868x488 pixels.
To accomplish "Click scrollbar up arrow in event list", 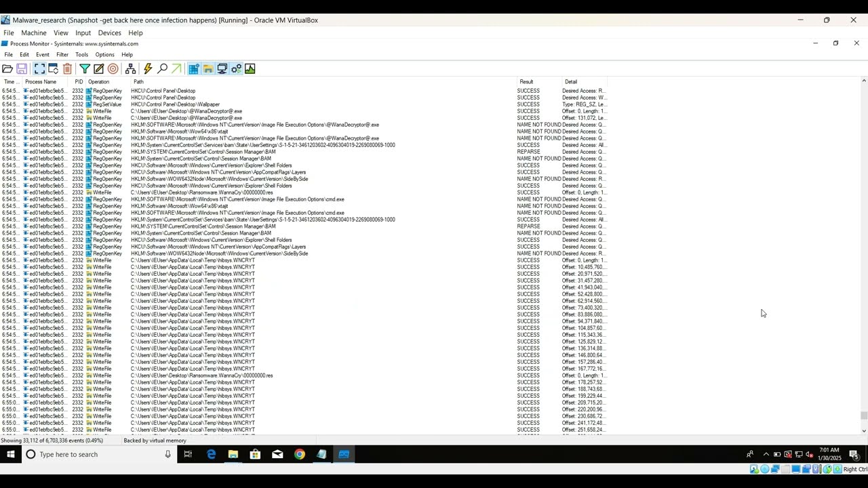I will pos(863,81).
